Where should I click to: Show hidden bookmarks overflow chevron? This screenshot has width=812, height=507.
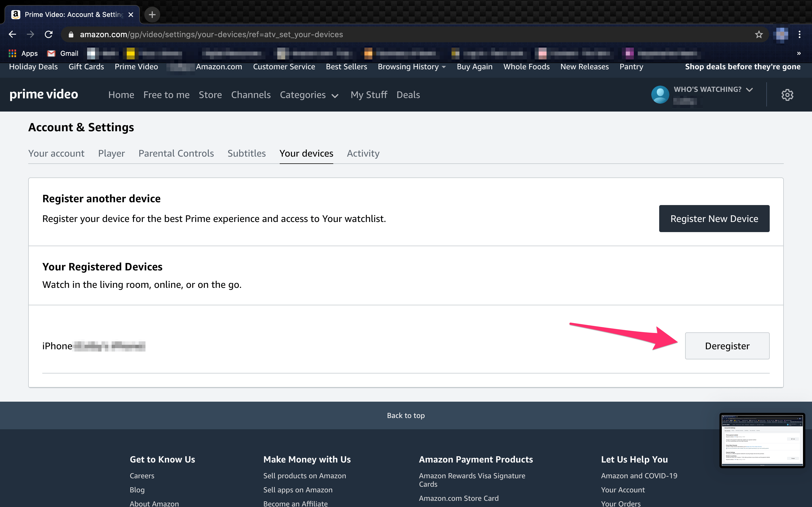(798, 53)
